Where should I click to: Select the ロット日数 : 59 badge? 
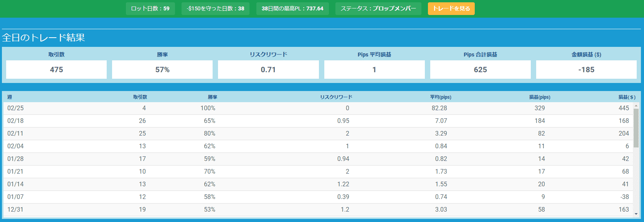tap(150, 8)
